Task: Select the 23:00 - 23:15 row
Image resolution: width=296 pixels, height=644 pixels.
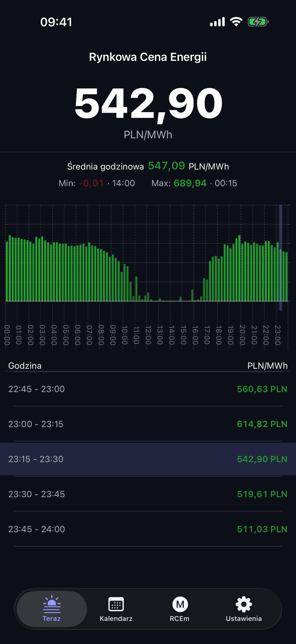Action: click(x=148, y=424)
